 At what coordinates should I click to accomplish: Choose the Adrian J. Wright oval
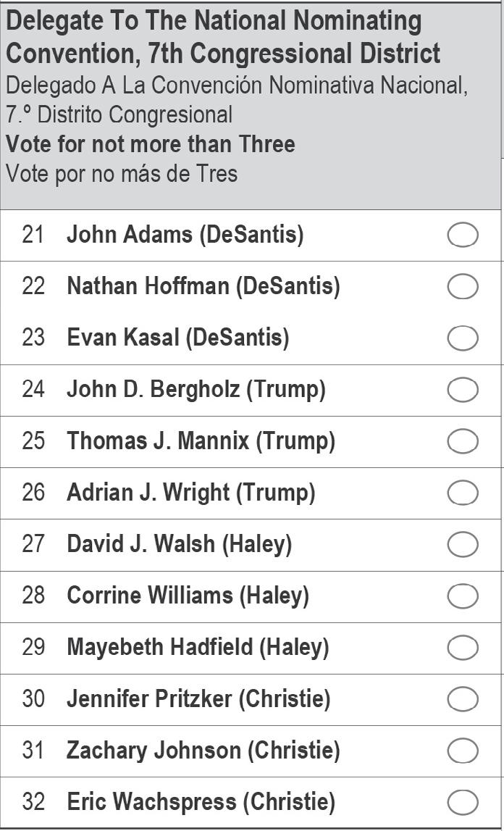click(463, 493)
